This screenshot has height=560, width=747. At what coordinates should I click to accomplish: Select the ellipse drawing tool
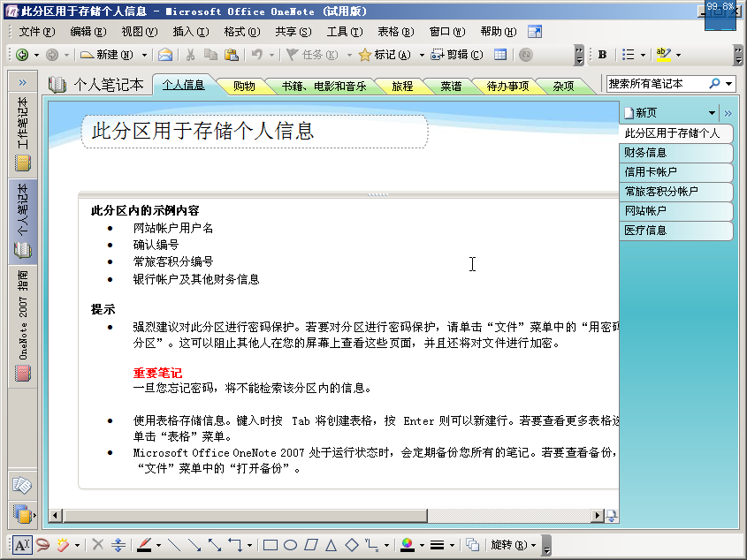[x=292, y=545]
